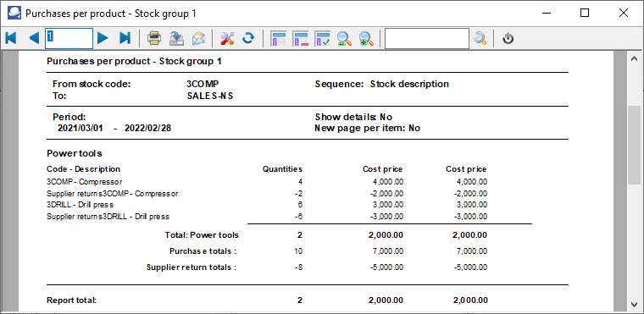
Task: Close the Purchases per product window
Action: (x=623, y=14)
